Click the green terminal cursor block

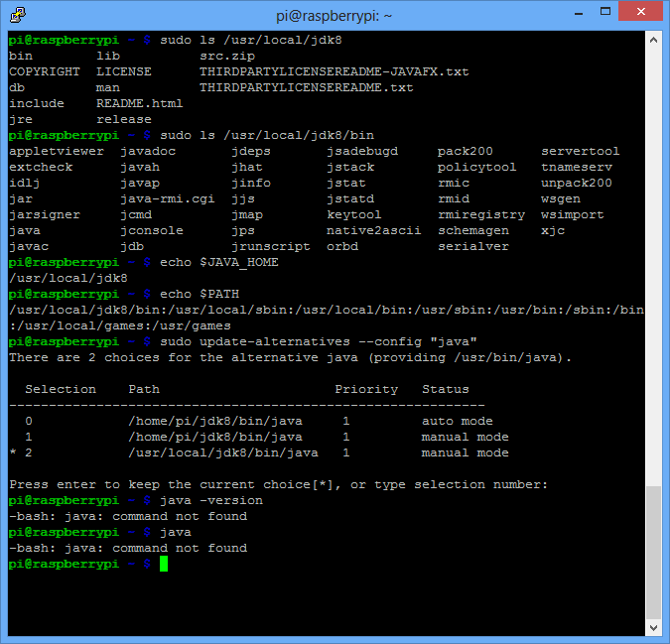pyautogui.click(x=164, y=564)
